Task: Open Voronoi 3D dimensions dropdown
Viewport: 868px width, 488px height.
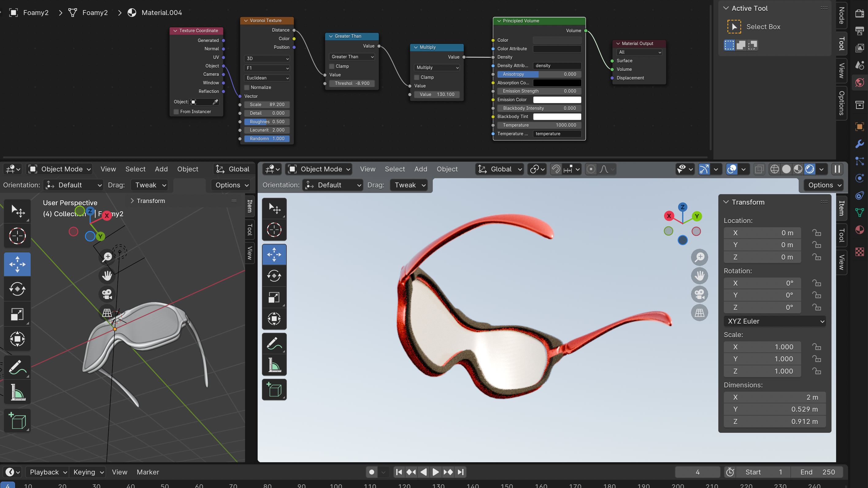Action: pyautogui.click(x=267, y=59)
